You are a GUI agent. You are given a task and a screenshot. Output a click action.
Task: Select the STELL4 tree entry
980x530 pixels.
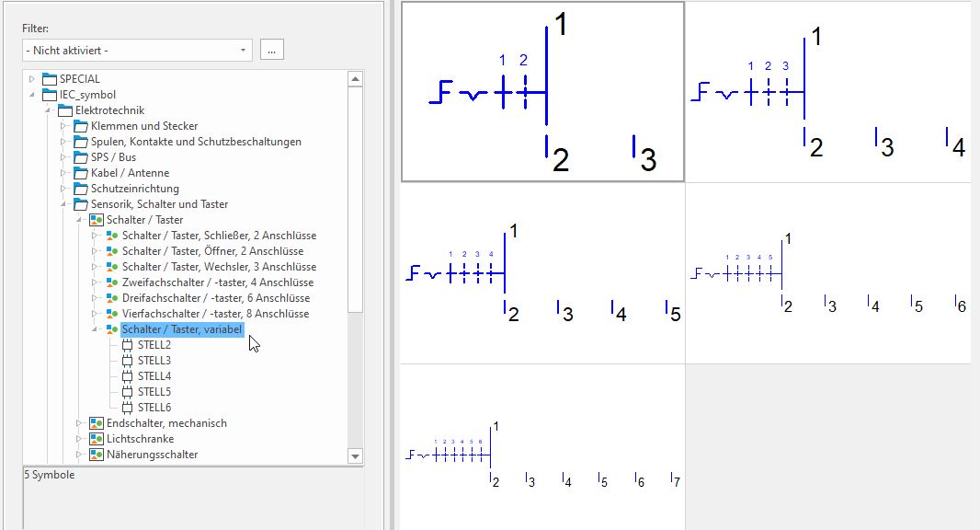(154, 376)
